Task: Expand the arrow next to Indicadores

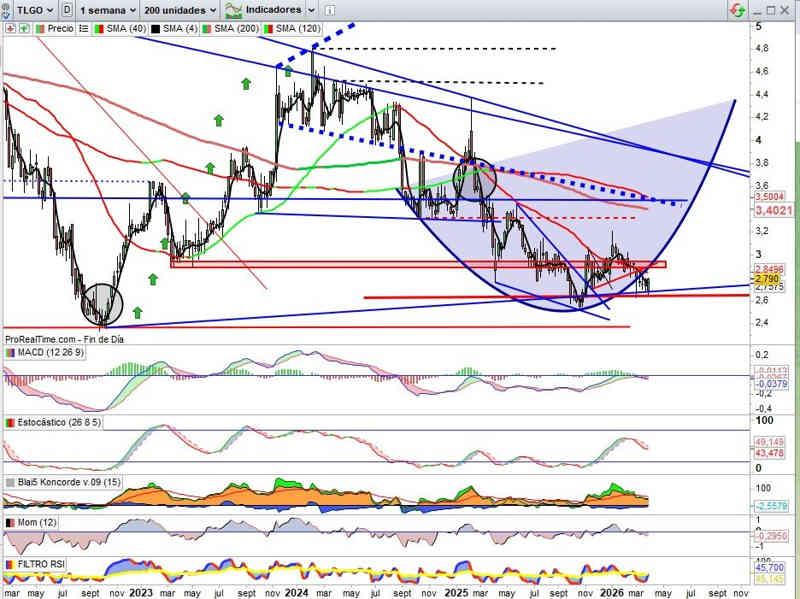Action: (x=311, y=9)
